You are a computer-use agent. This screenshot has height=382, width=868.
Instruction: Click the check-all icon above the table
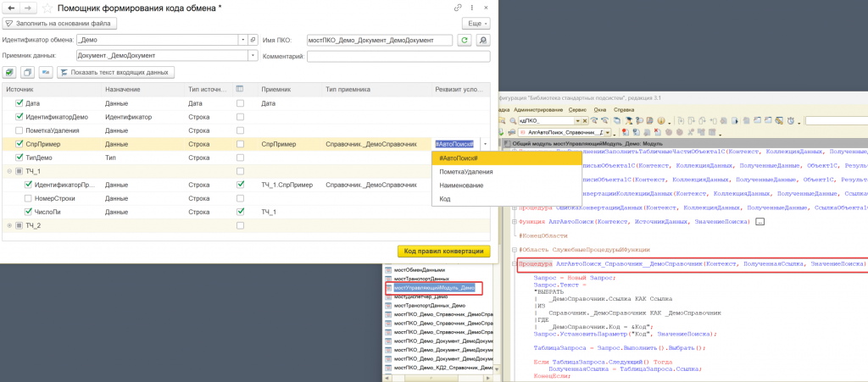coord(10,73)
